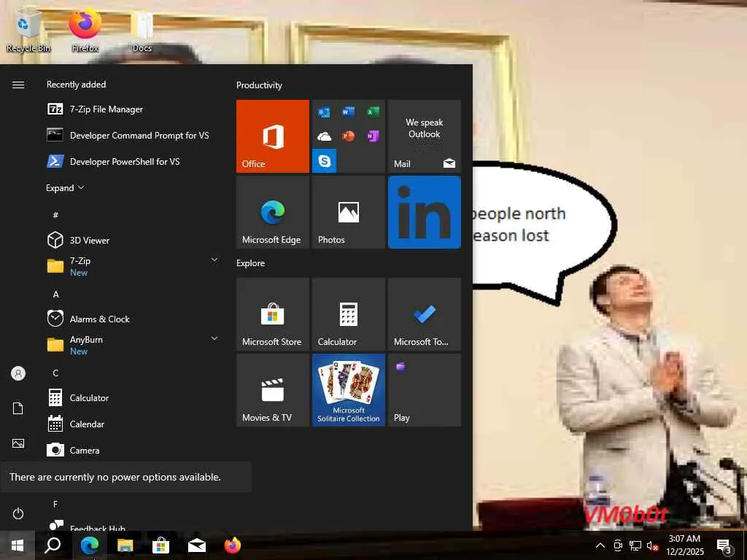Click the # letter header in app list
The image size is (747, 560).
coord(55,215)
